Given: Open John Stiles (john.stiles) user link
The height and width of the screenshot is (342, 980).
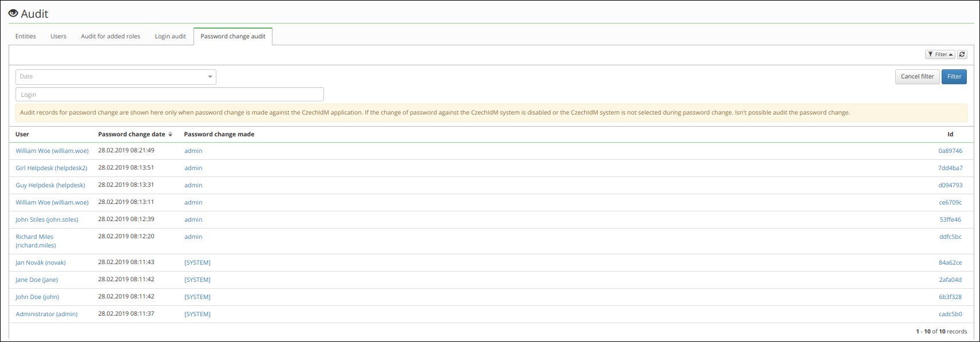Looking at the screenshot, I should click(x=47, y=220).
